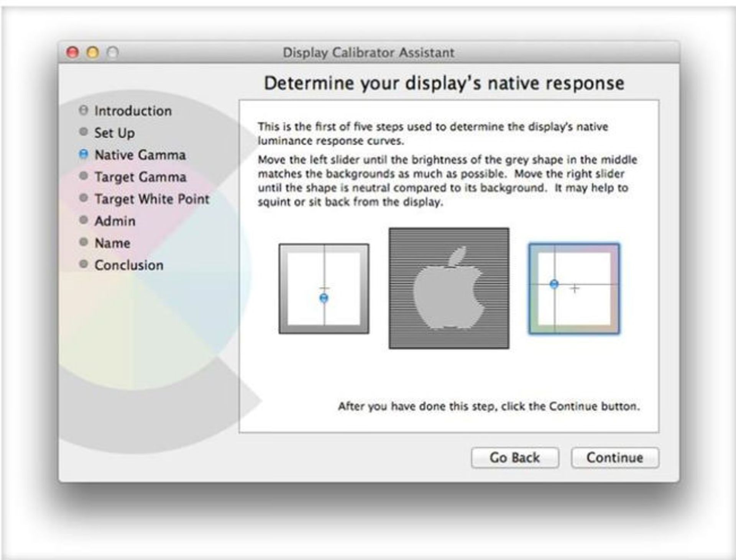The width and height of the screenshot is (736, 560).
Task: Select the Set Up step
Action: pyautogui.click(x=107, y=133)
